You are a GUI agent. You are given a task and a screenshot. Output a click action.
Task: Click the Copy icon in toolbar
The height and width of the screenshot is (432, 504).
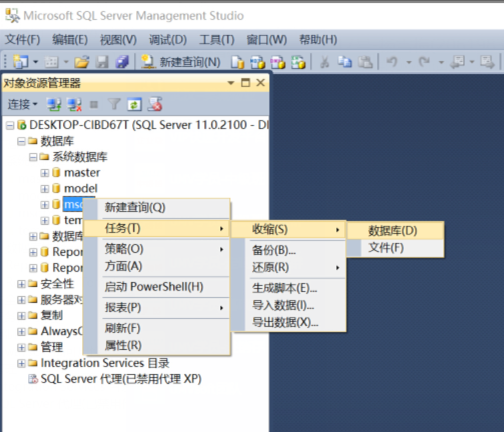(345, 62)
